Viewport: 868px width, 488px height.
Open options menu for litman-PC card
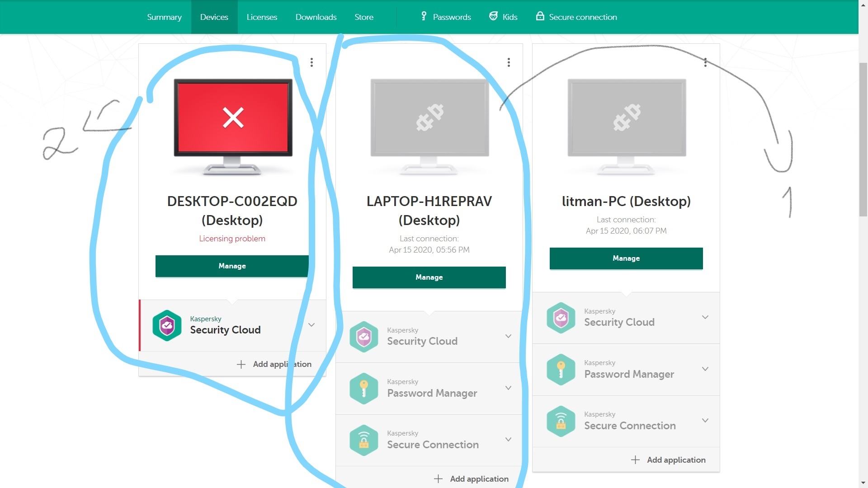click(705, 62)
